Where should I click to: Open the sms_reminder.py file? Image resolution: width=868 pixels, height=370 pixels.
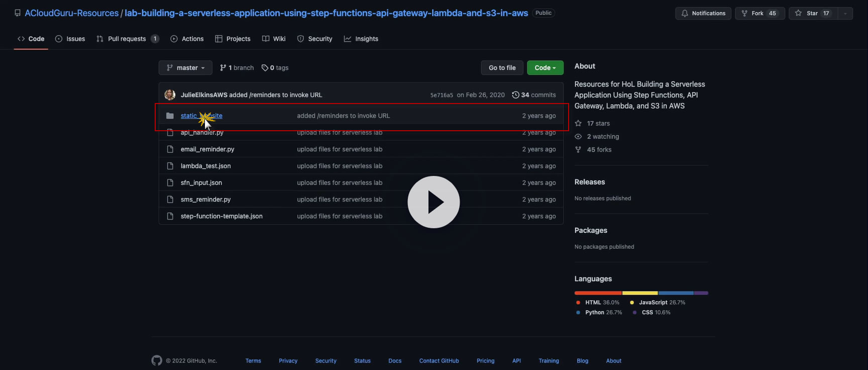click(x=206, y=200)
